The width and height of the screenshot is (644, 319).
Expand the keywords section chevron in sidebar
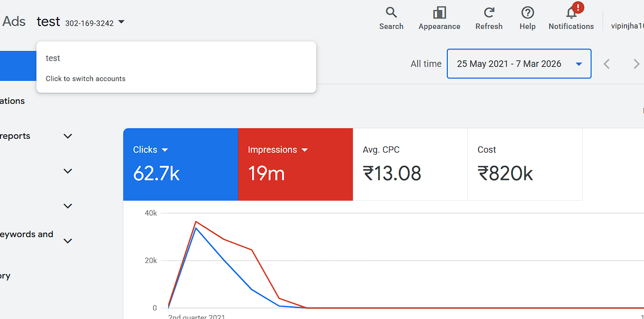click(x=68, y=241)
